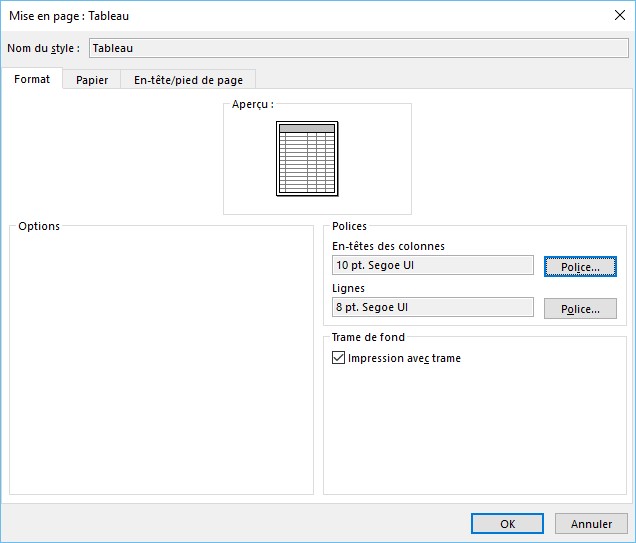Screen dimensions: 636x543
Task: Select the Format tab
Action: coord(32,79)
